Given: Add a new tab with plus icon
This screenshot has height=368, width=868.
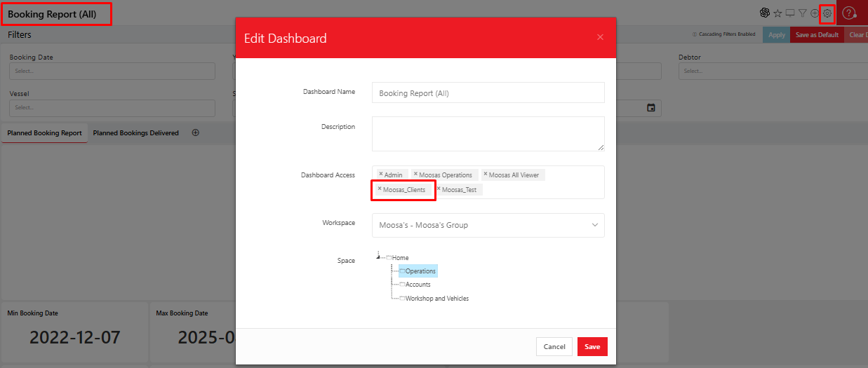Looking at the screenshot, I should pos(196,132).
